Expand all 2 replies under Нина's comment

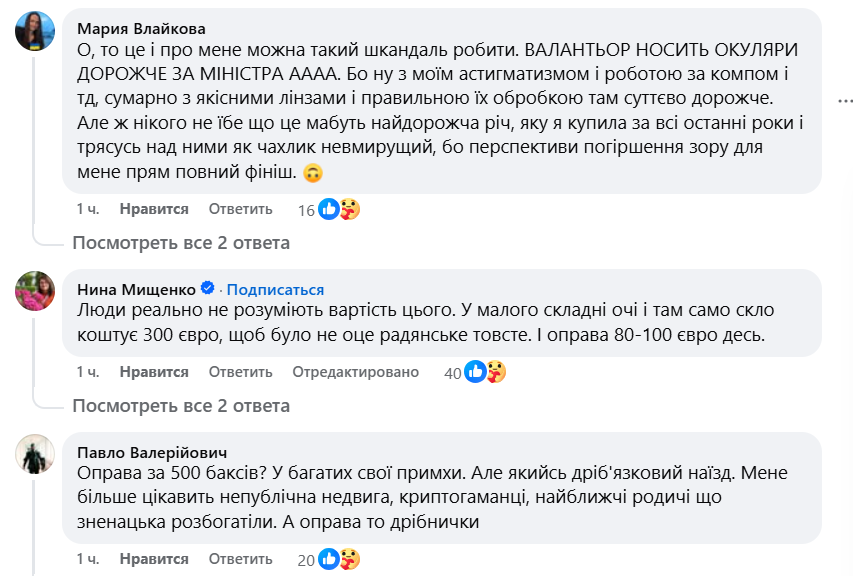tap(181, 405)
